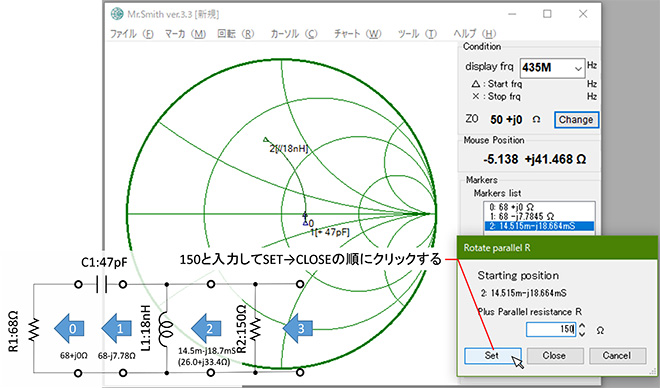Open the 回転 (R) menu
Image resolution: width=660 pixels, height=388 pixels.
click(x=236, y=34)
